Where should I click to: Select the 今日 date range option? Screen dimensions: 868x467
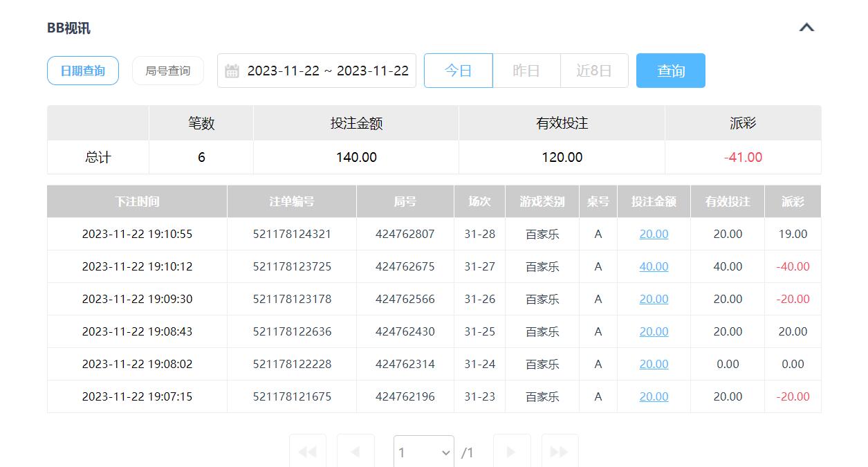[458, 71]
